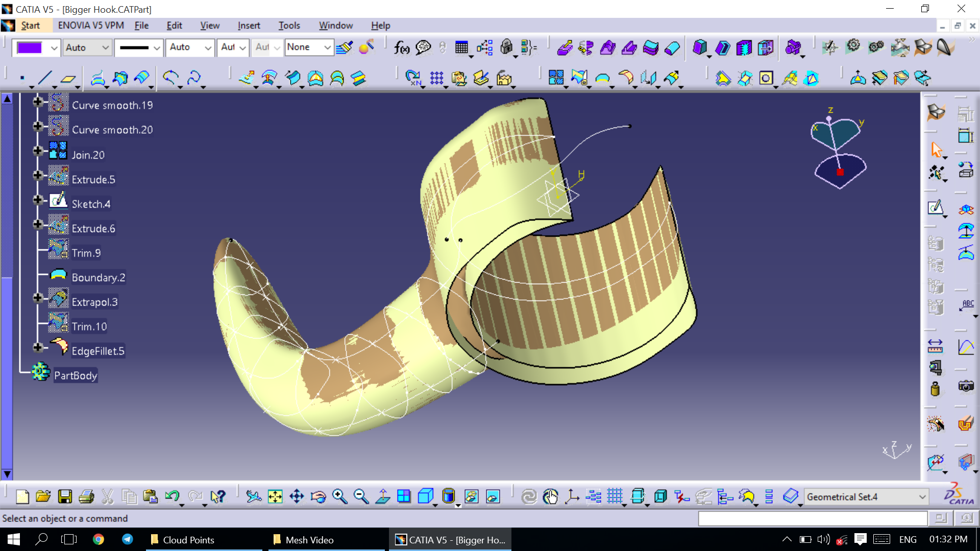Open Telegram from the taskbar
This screenshot has width=980, height=551.
pyautogui.click(x=127, y=539)
